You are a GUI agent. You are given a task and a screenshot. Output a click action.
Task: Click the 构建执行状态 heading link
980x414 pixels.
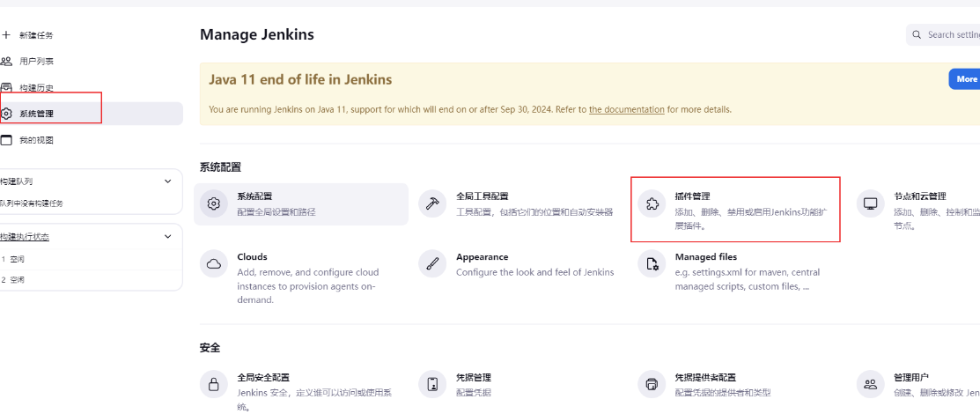(x=25, y=237)
